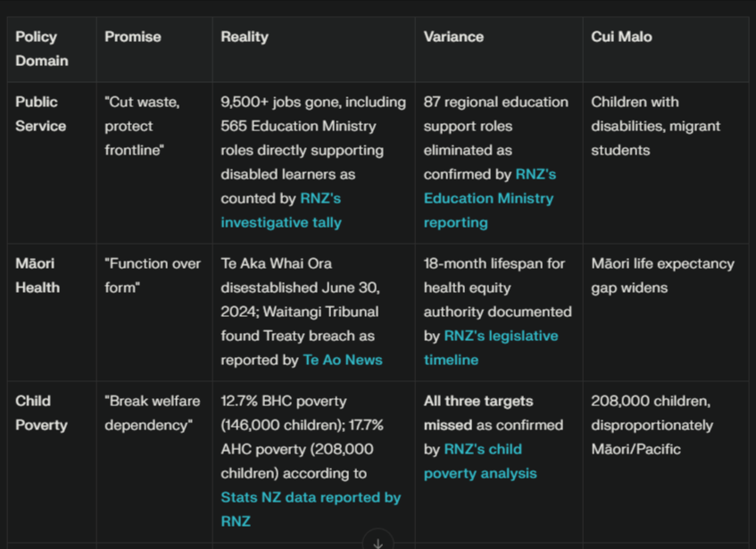Select the "Māori life expectancy gap widens" cell
Screen dimensions: 756x549
[x=662, y=276]
